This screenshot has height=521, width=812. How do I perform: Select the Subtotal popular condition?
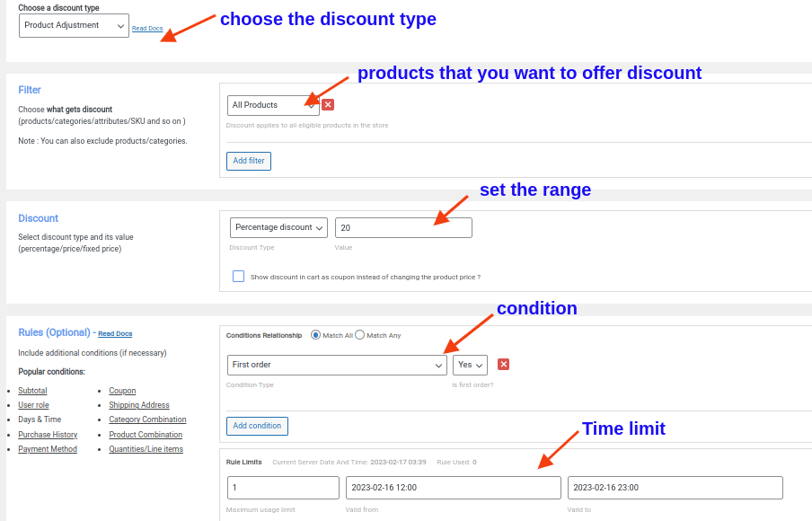click(31, 391)
